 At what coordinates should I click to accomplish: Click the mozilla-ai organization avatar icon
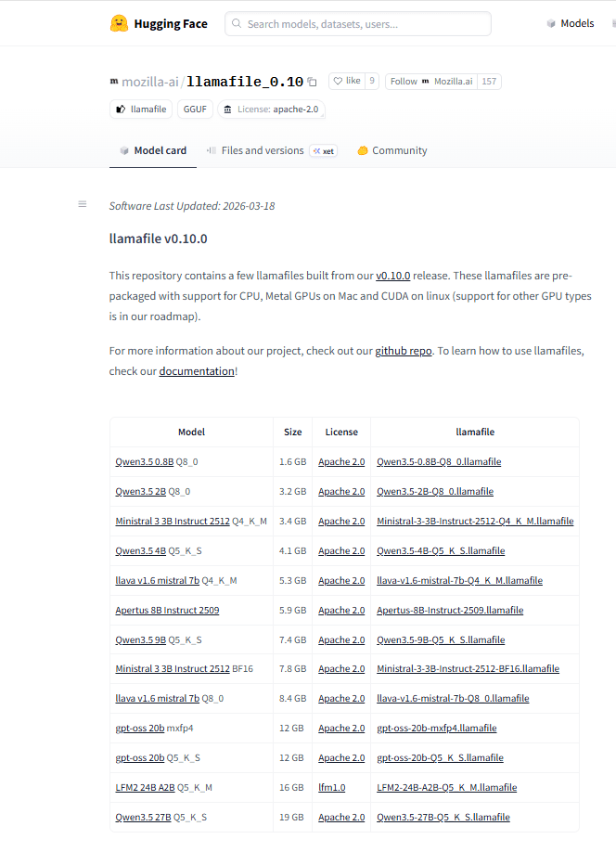coord(114,82)
